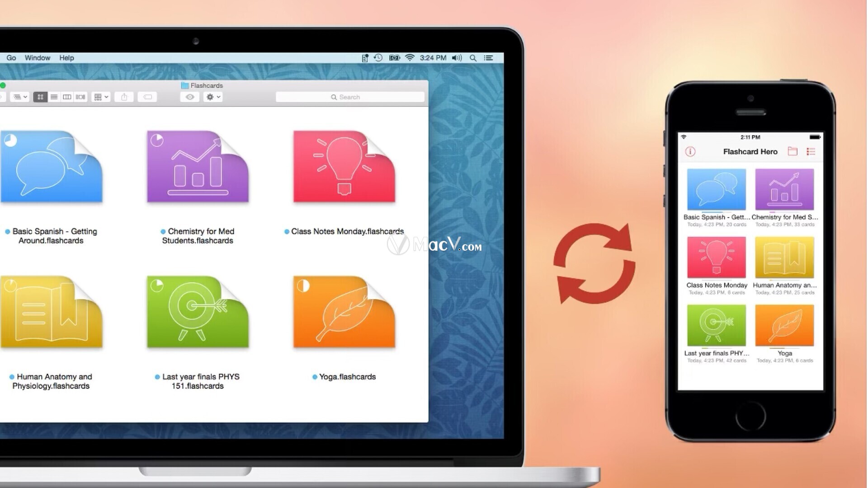Open Chemistry for Med Students deck
The height and width of the screenshot is (488, 868).
click(197, 166)
